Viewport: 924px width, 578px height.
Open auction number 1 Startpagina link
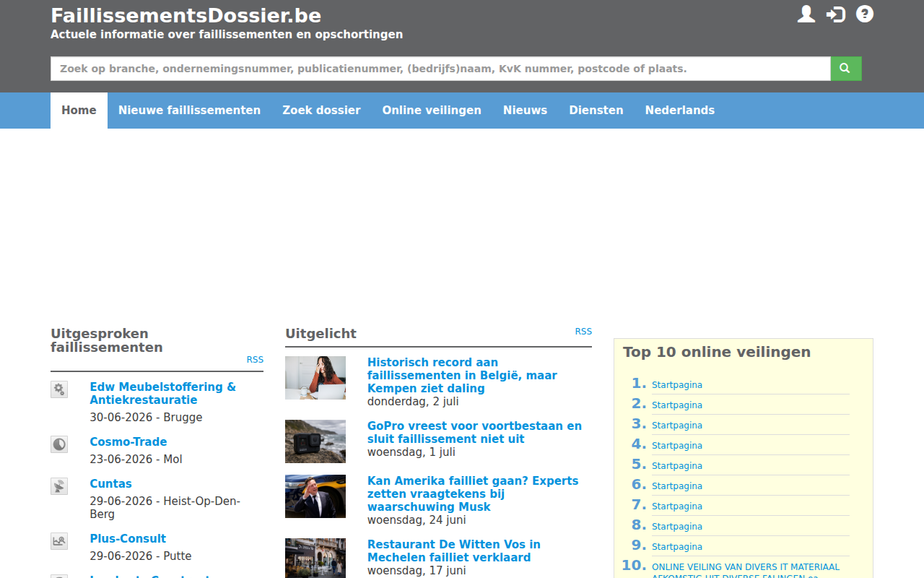(677, 385)
